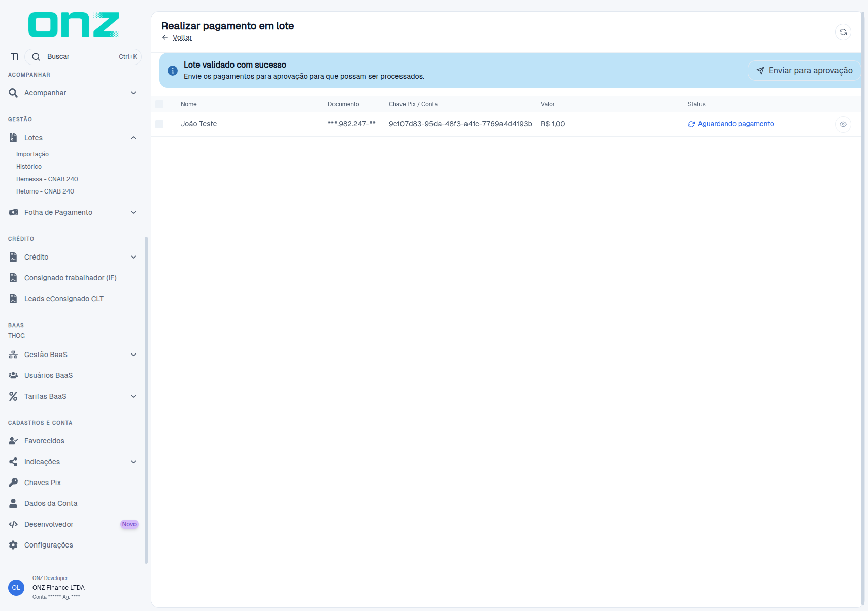
Task: Click the Pix key 9c107d83-95da-48f3-a41c-7769a4d4193b
Action: click(460, 124)
